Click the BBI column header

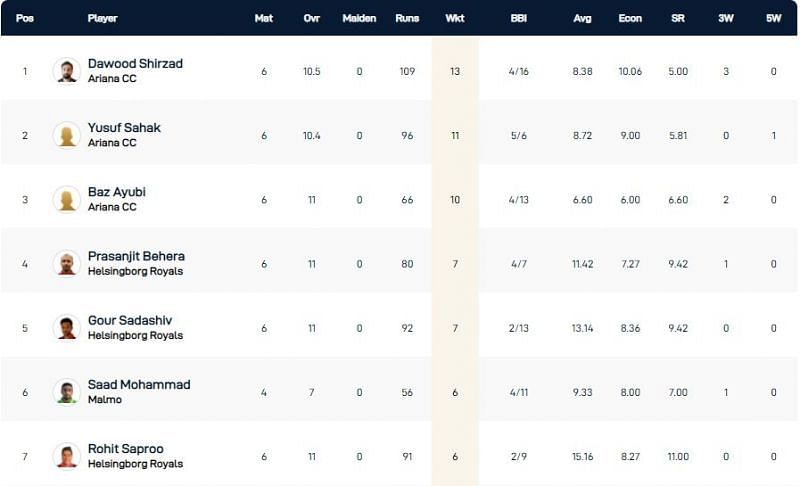(x=518, y=18)
